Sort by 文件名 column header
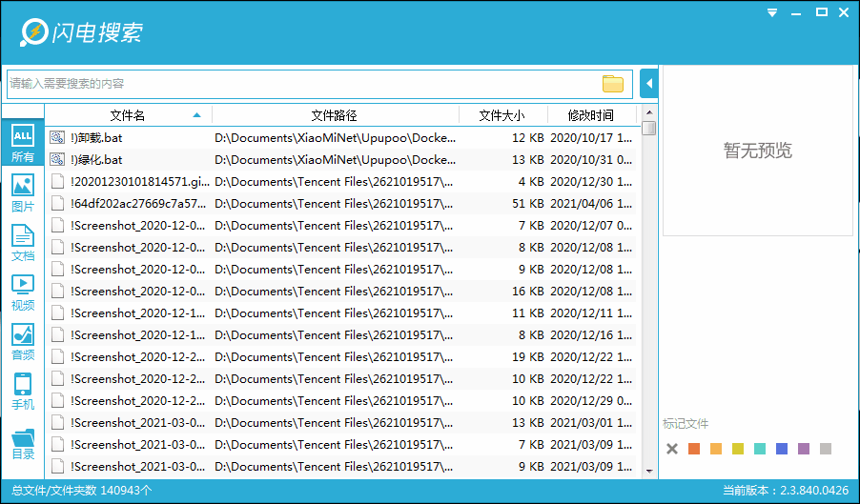Viewport: 860px width, 504px height. tap(129, 115)
